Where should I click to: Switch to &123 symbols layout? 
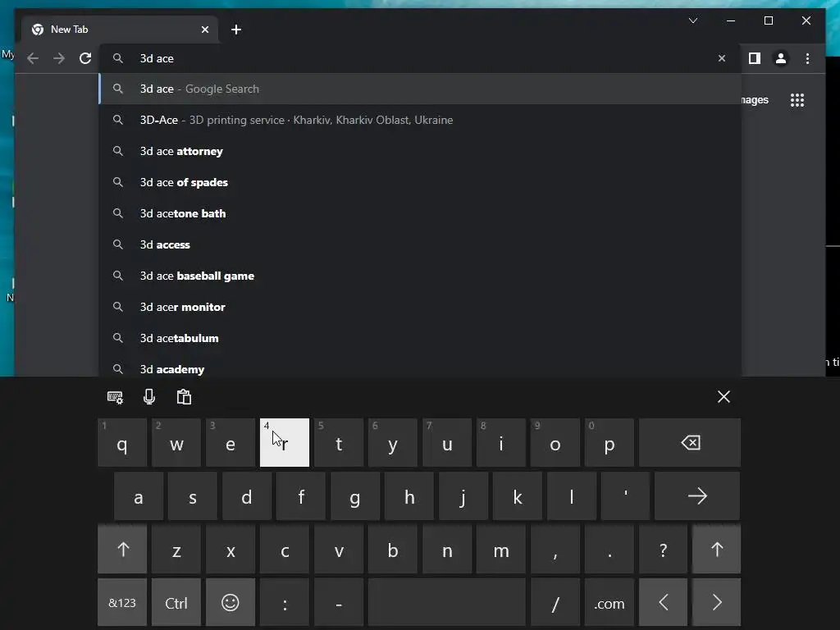(122, 603)
